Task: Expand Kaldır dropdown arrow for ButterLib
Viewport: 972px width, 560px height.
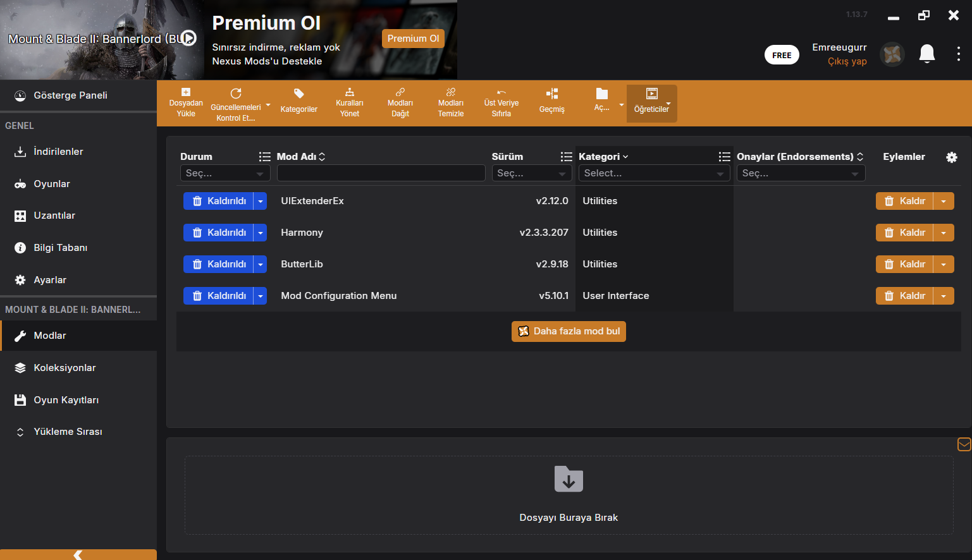Action: tap(944, 264)
